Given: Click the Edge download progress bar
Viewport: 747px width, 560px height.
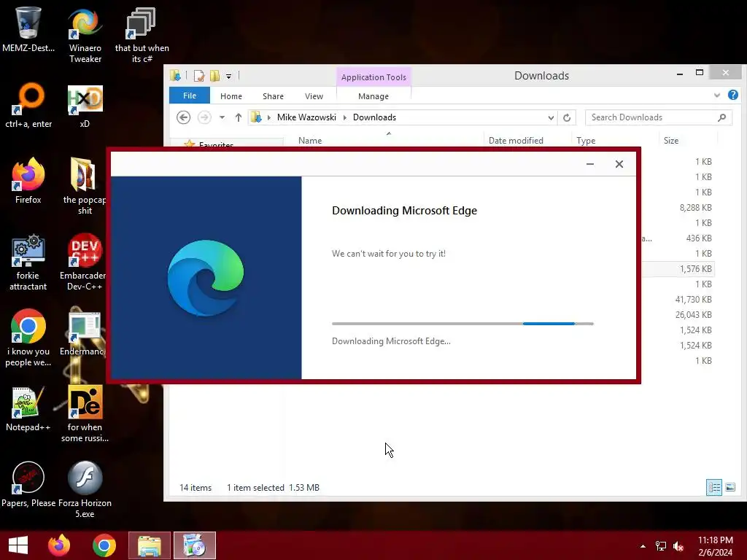Looking at the screenshot, I should 462,324.
